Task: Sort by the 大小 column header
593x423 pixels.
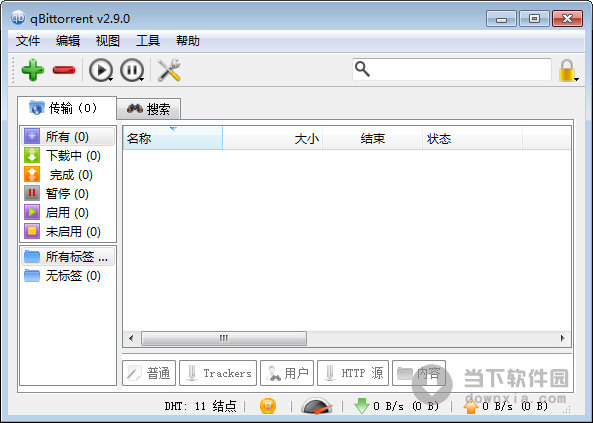Action: [x=272, y=138]
